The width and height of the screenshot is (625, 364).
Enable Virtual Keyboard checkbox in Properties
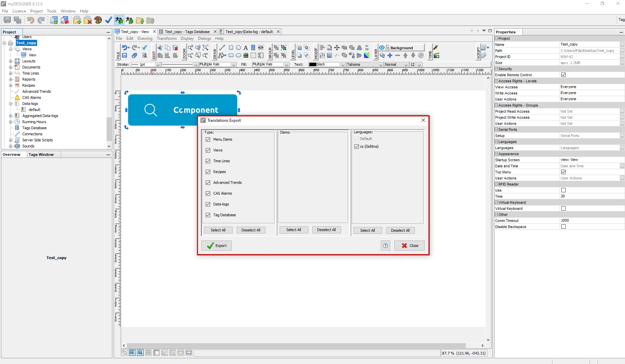(563, 208)
